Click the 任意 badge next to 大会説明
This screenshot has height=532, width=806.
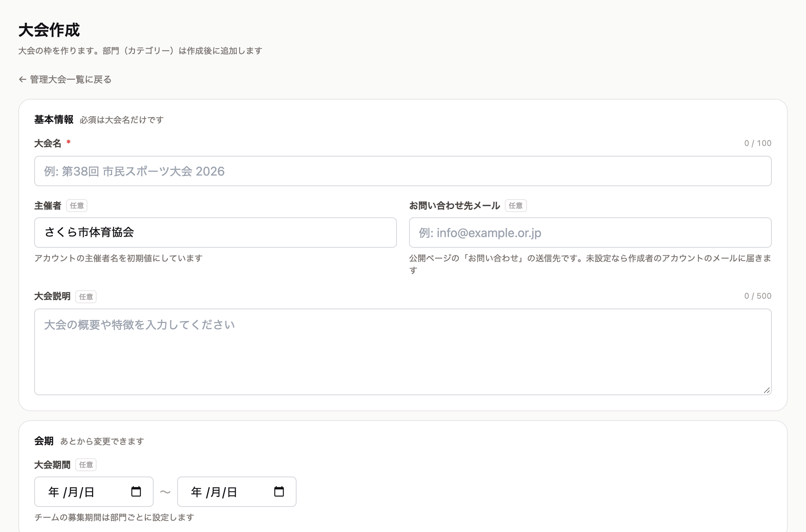click(x=86, y=297)
